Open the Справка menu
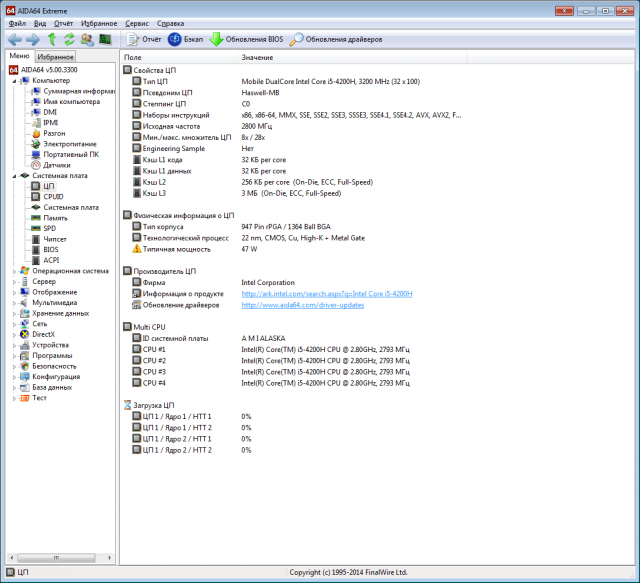This screenshot has width=640, height=583. click(x=171, y=24)
